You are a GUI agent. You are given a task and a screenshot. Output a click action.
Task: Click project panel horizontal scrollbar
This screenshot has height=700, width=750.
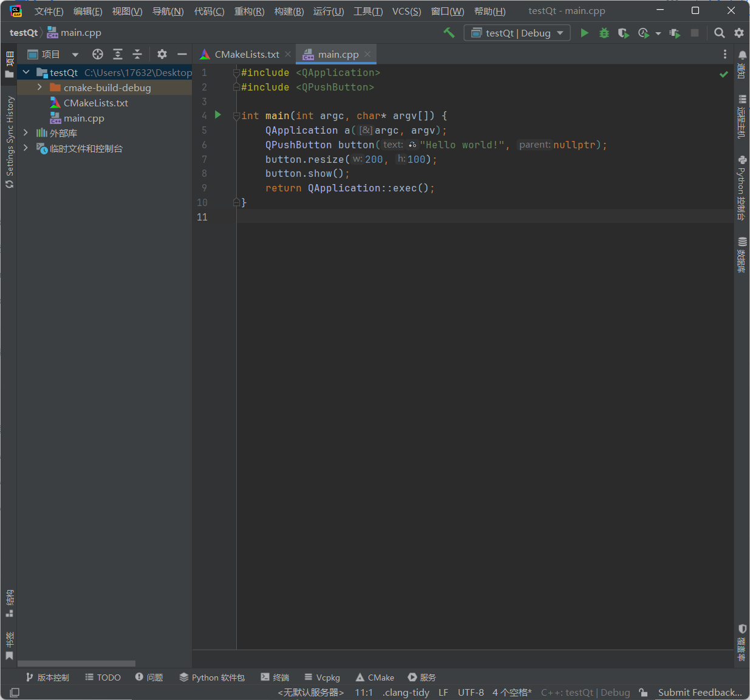[77, 664]
